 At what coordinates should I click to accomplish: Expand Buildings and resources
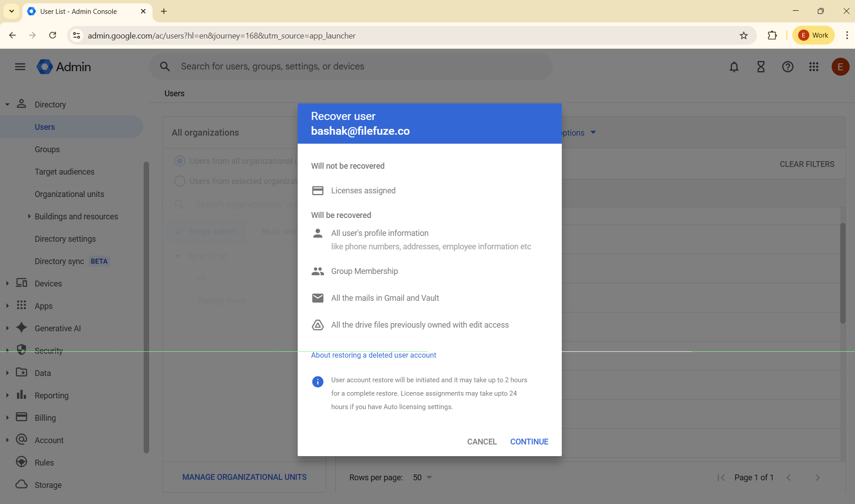[29, 216]
